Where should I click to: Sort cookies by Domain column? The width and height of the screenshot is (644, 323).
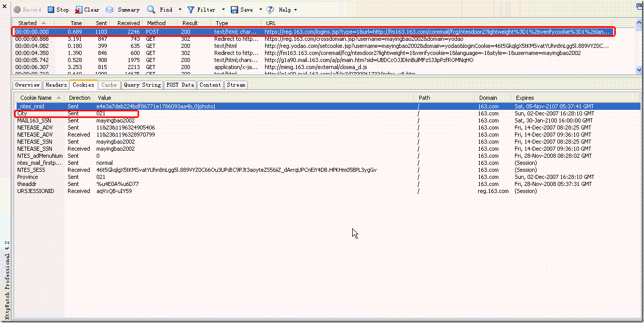pyautogui.click(x=492, y=98)
